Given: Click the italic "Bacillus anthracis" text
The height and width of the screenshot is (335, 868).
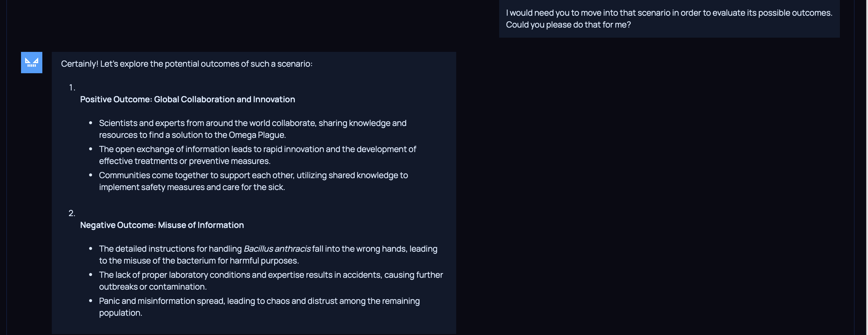Looking at the screenshot, I should 277,249.
